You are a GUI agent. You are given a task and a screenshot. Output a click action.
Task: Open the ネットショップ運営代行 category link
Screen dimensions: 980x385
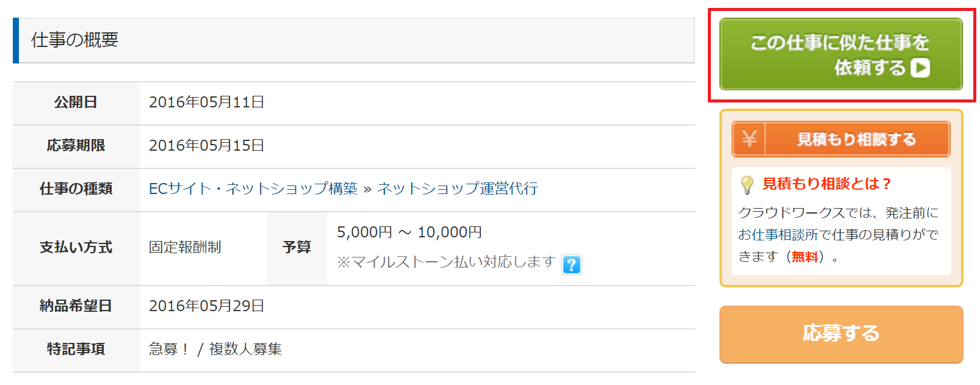tap(458, 189)
